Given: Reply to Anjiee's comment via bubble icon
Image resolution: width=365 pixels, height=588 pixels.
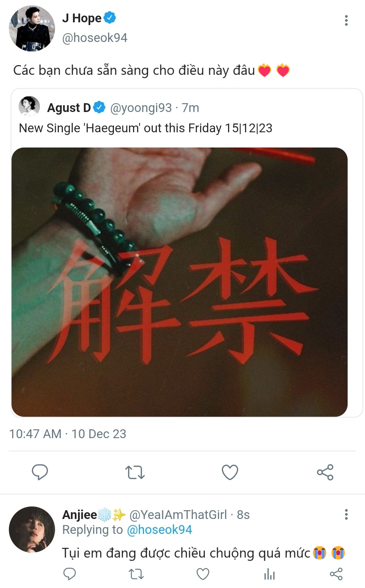Looking at the screenshot, I should point(70,574).
